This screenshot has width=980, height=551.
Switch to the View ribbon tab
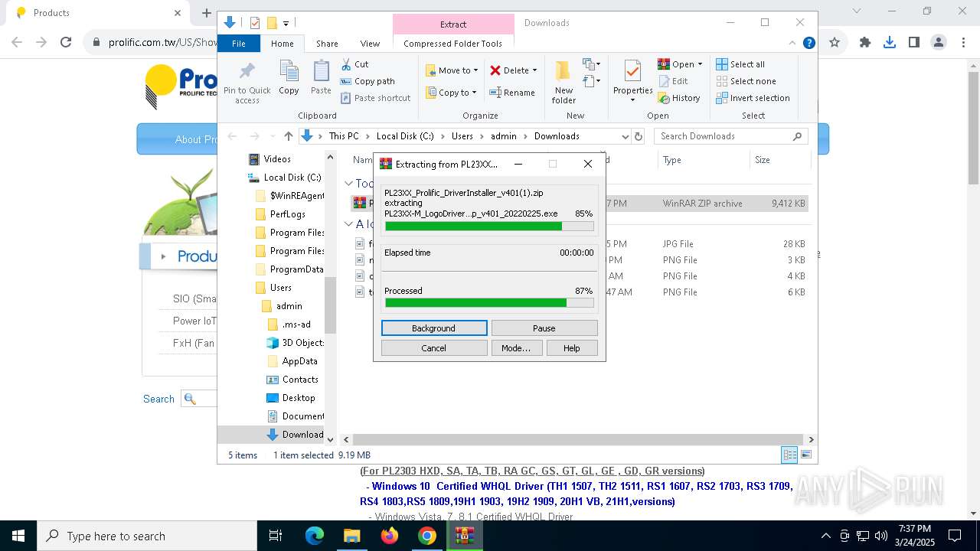click(x=370, y=44)
